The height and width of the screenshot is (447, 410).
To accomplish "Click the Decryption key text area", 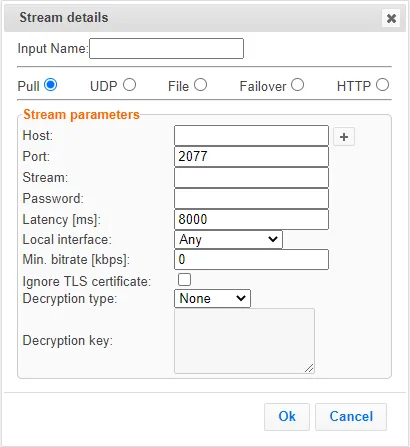I will point(244,341).
